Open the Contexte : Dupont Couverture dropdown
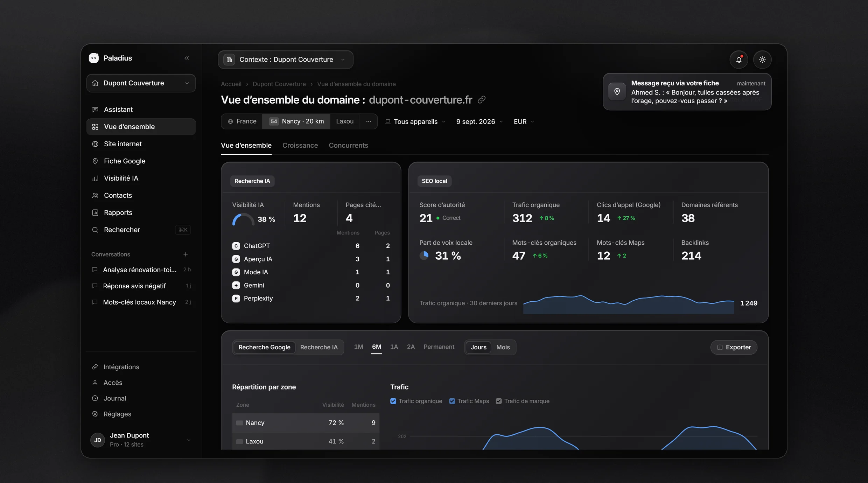 coord(286,60)
